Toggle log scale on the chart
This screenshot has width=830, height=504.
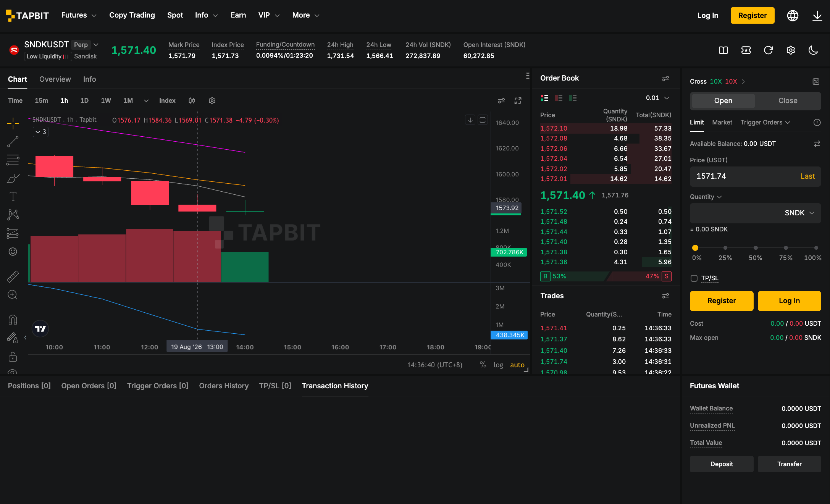coord(498,365)
